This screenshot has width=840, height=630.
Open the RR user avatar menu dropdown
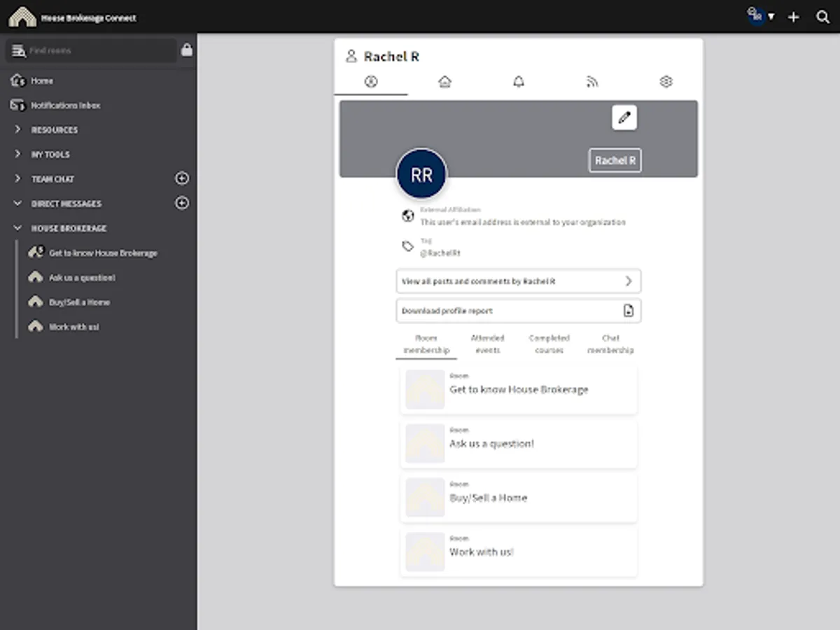(x=760, y=15)
